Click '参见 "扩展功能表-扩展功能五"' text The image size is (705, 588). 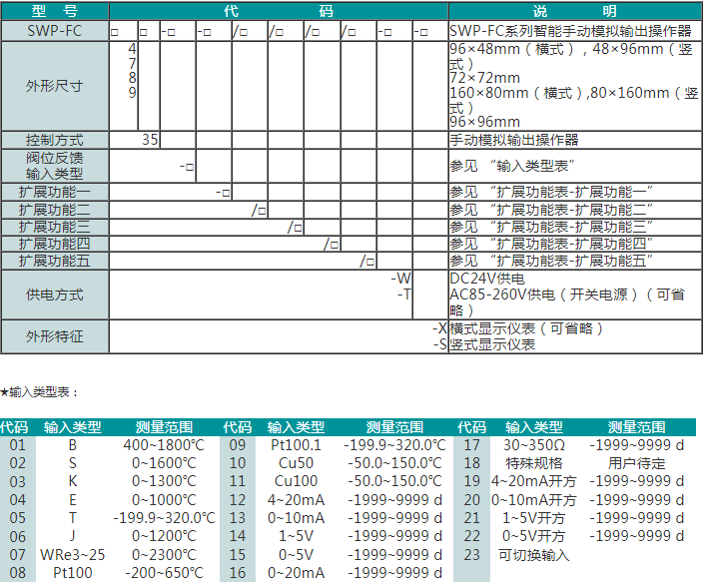551,261
